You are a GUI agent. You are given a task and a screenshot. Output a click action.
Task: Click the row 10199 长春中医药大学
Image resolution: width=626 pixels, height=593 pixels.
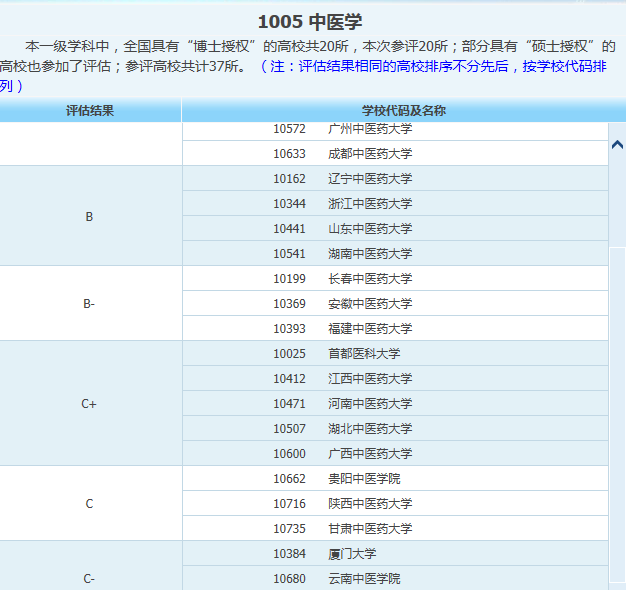click(x=395, y=279)
